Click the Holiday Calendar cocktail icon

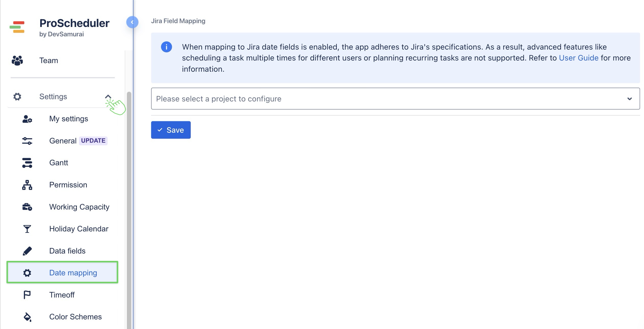pos(27,229)
